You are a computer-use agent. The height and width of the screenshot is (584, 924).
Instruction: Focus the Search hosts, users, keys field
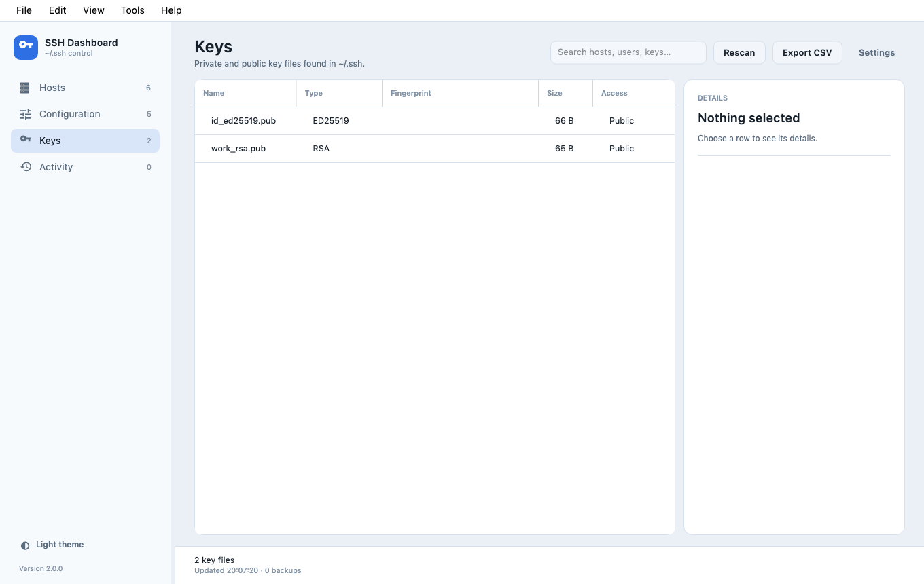tap(628, 52)
